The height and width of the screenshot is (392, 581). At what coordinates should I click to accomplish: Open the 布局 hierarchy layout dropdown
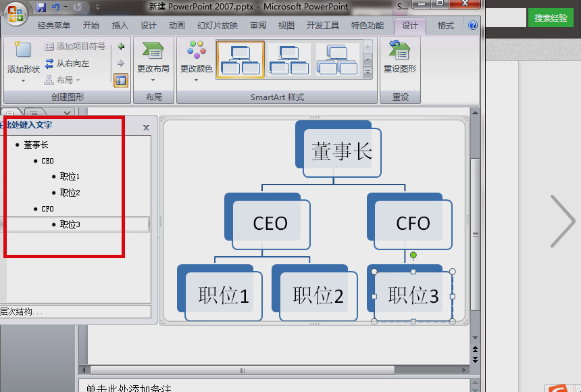[x=62, y=80]
